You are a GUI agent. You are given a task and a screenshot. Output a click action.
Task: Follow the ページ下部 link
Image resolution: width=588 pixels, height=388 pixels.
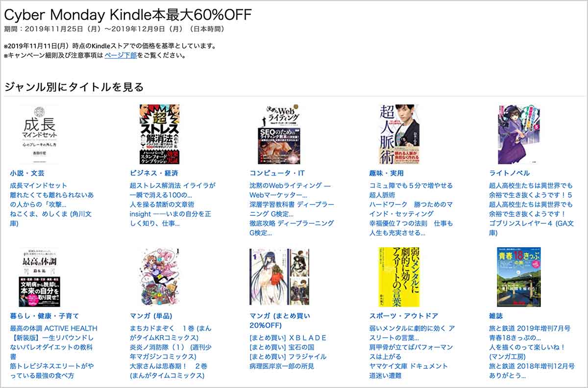coord(121,55)
